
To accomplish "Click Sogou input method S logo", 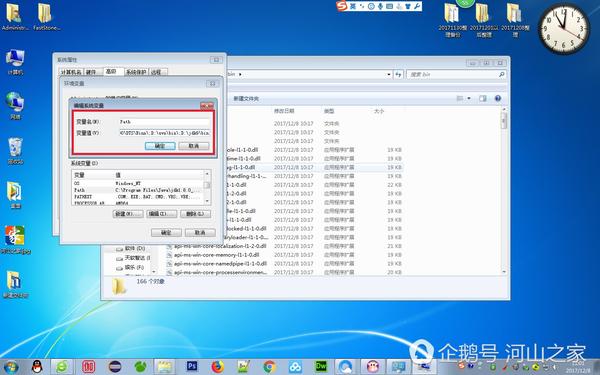I will click(342, 6).
